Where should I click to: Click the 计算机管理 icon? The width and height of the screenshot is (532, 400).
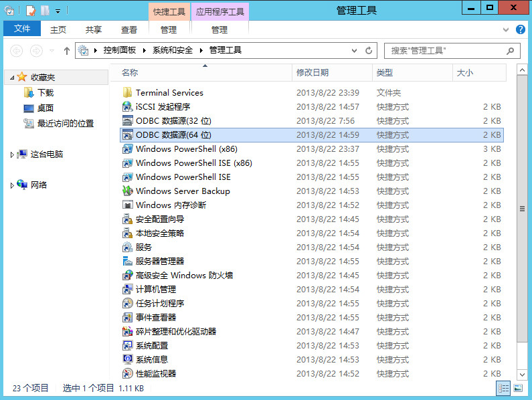tap(128, 290)
